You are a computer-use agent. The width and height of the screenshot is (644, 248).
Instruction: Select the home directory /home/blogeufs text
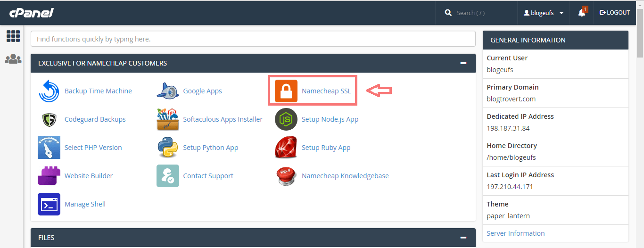coord(511,157)
